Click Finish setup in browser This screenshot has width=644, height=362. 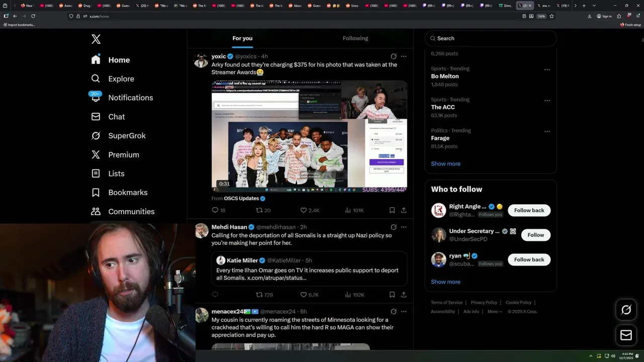point(630,25)
